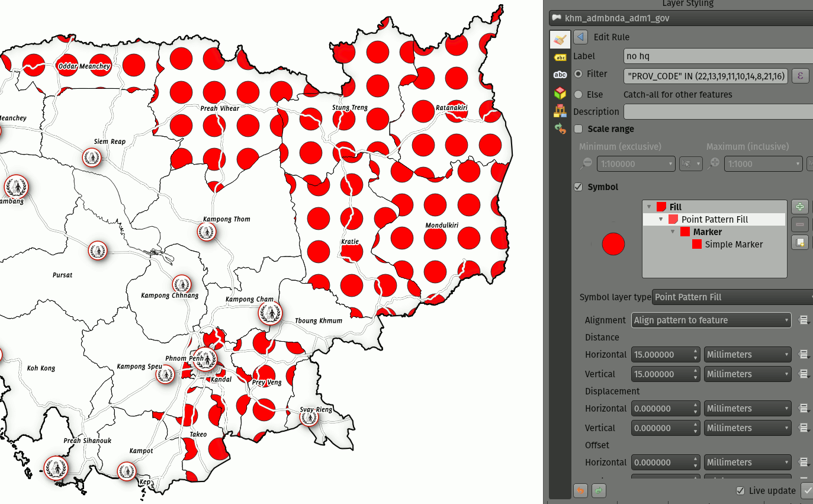Select Simple Marker in symbol tree

point(734,244)
